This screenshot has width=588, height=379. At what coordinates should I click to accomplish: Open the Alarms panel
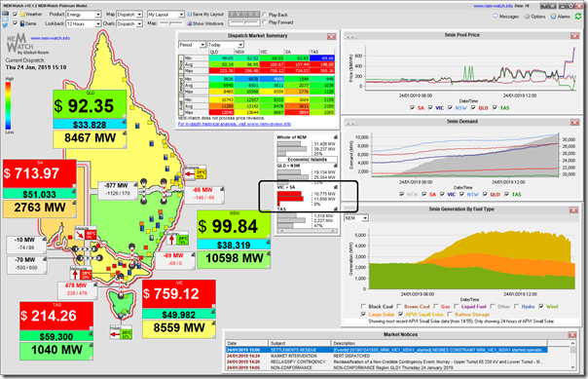[560, 17]
